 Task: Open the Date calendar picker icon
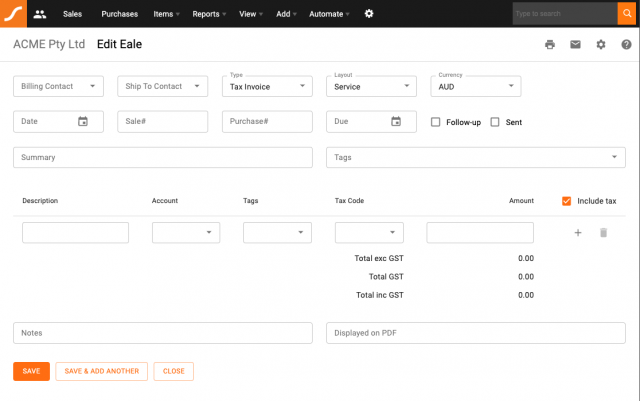(x=83, y=121)
